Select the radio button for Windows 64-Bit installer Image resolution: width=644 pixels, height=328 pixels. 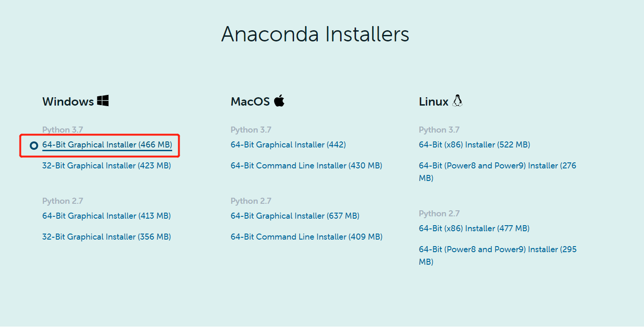tap(33, 145)
